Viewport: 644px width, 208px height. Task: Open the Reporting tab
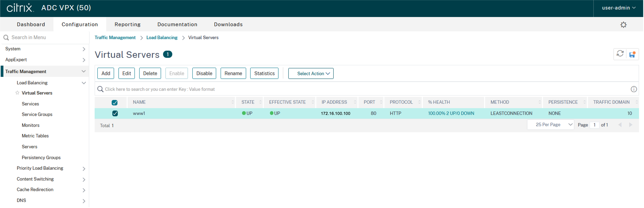point(127,24)
